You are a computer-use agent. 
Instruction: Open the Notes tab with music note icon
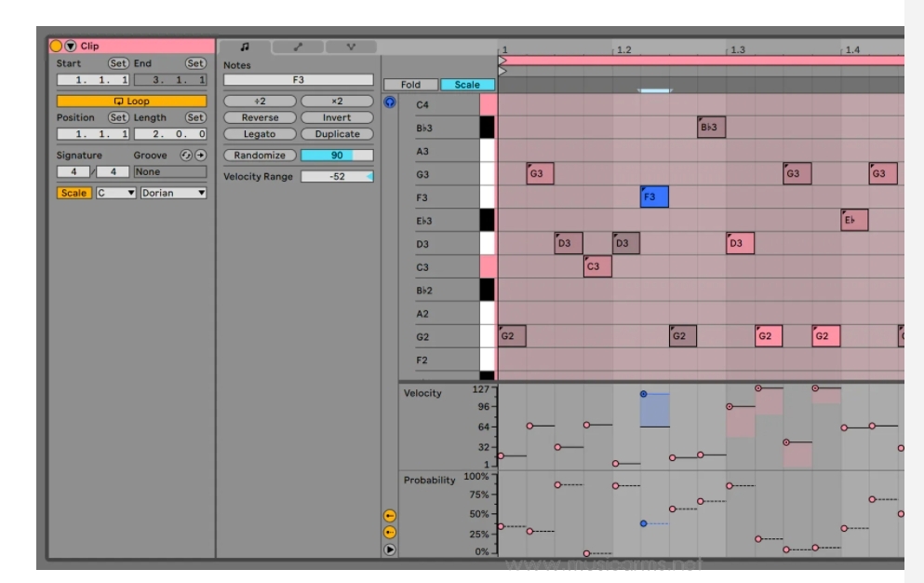[244, 46]
